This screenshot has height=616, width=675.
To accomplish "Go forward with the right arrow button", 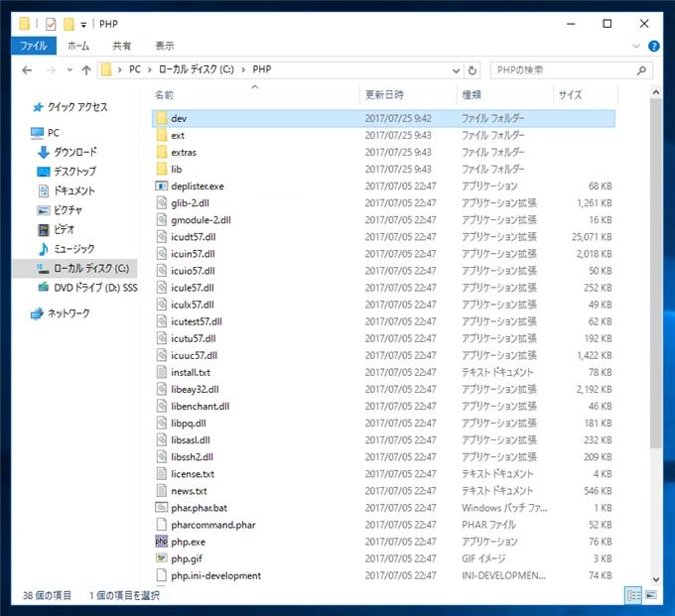I will pos(51,70).
